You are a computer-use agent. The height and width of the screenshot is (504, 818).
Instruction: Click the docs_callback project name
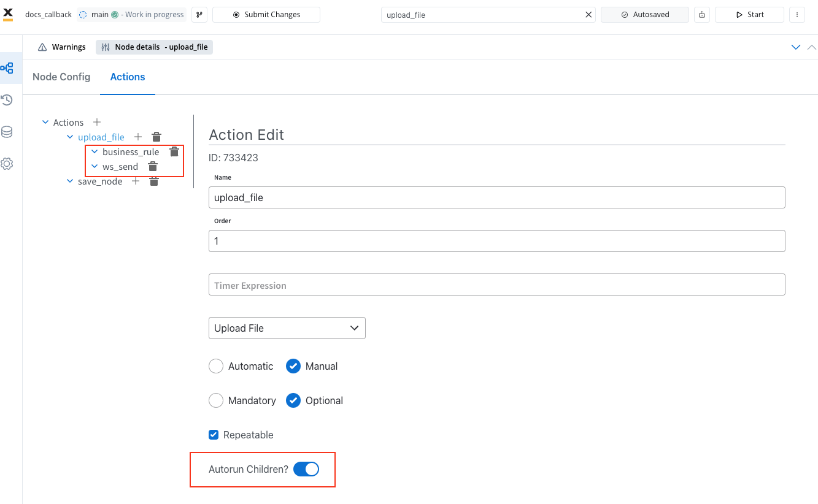pyautogui.click(x=48, y=15)
